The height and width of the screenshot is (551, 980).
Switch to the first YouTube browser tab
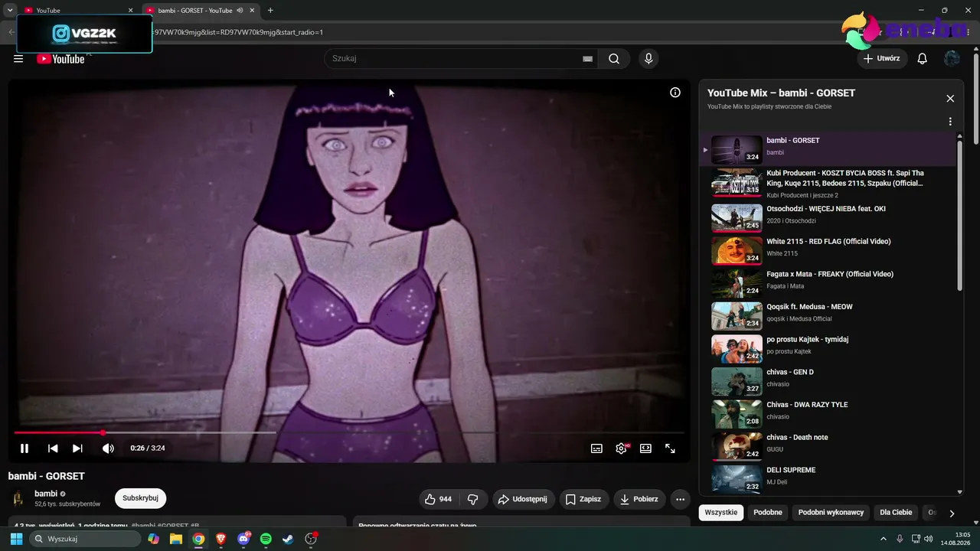coord(78,10)
